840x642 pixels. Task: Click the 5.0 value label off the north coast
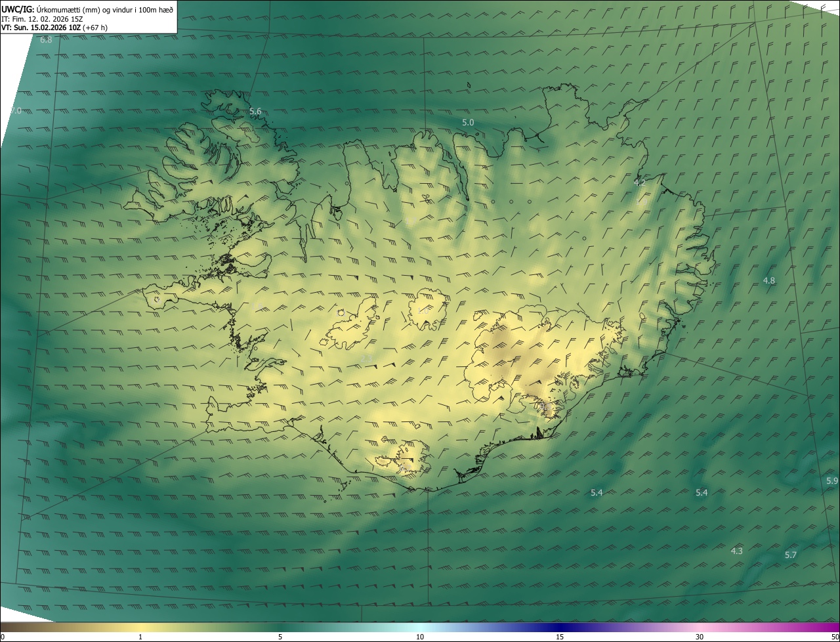coord(468,122)
